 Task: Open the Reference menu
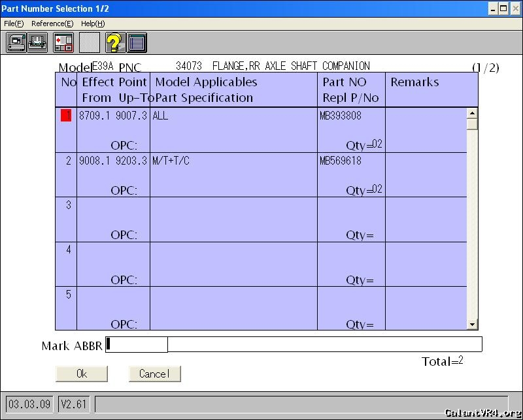(x=52, y=24)
